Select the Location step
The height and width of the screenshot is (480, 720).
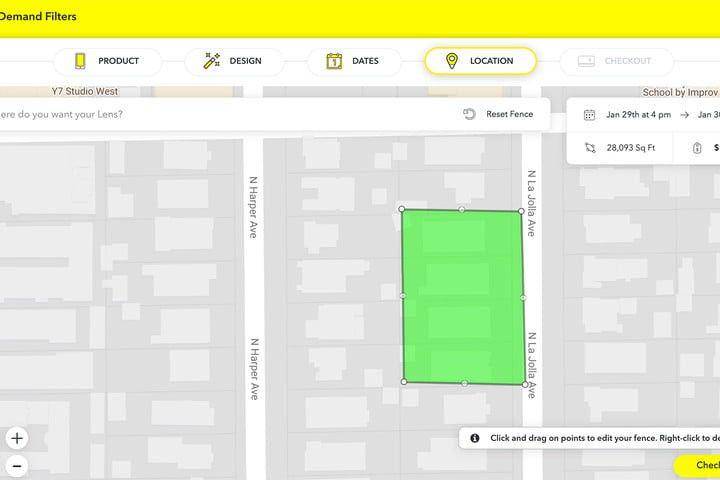tap(480, 61)
